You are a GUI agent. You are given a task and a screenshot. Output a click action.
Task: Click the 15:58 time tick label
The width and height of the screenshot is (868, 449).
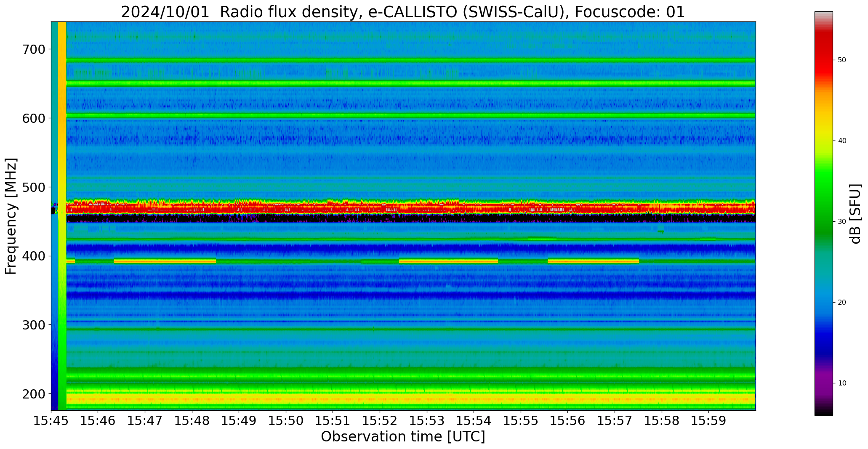(x=662, y=421)
